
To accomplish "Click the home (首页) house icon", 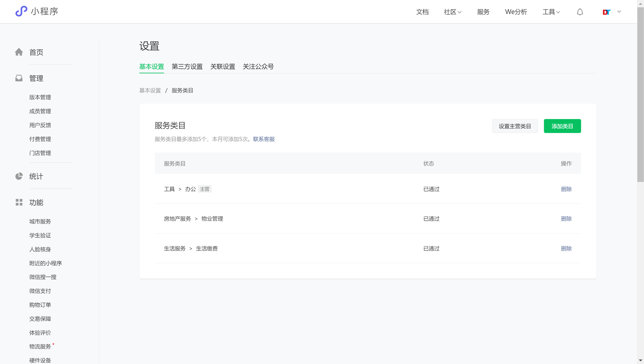I will 19,52.
